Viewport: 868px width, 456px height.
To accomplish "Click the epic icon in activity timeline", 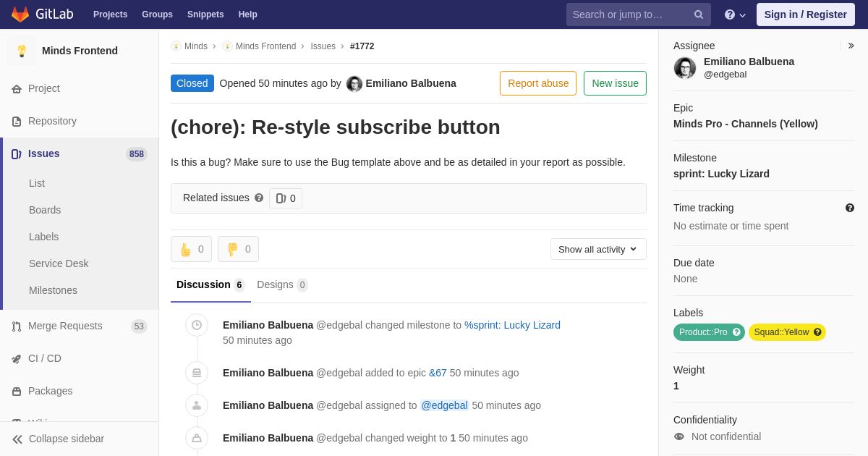I will coord(197,373).
